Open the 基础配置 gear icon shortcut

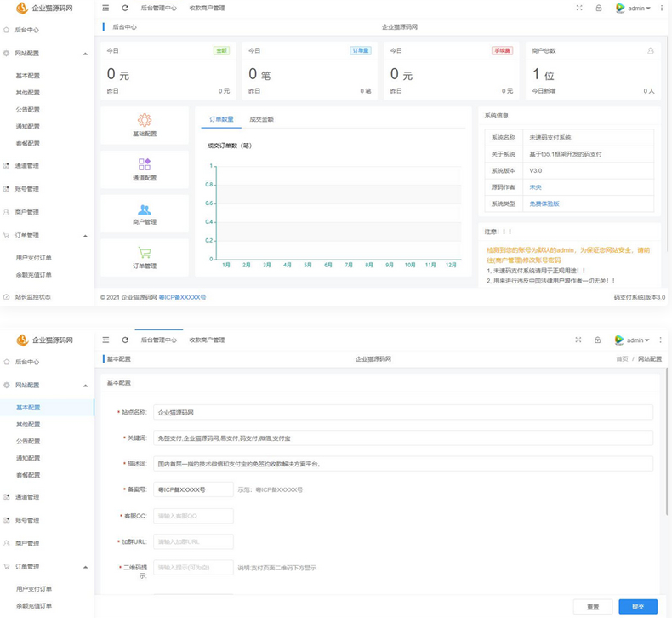coord(145,125)
